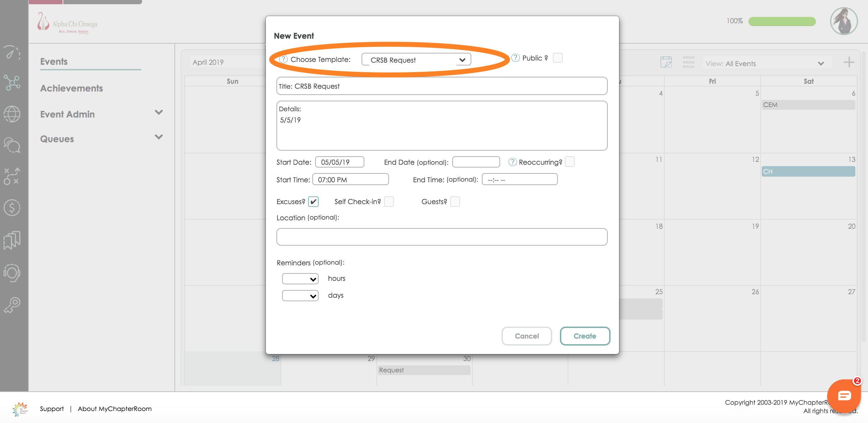Click the help icon beside Choose Template
Viewport: 868px width, 423px height.
283,59
